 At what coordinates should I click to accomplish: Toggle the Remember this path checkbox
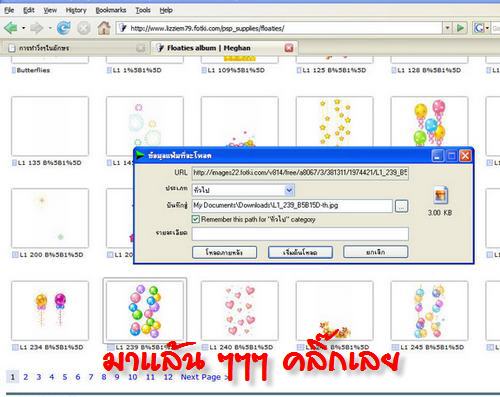point(196,219)
